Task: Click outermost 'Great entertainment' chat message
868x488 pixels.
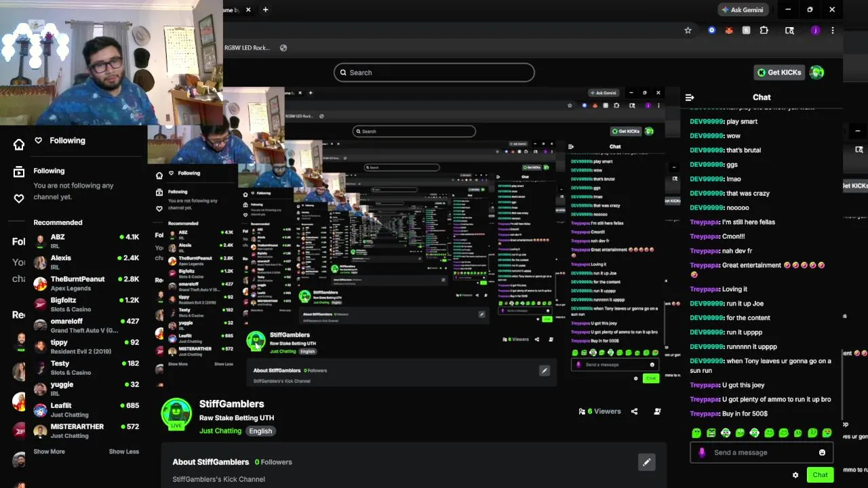Action: coord(757,270)
